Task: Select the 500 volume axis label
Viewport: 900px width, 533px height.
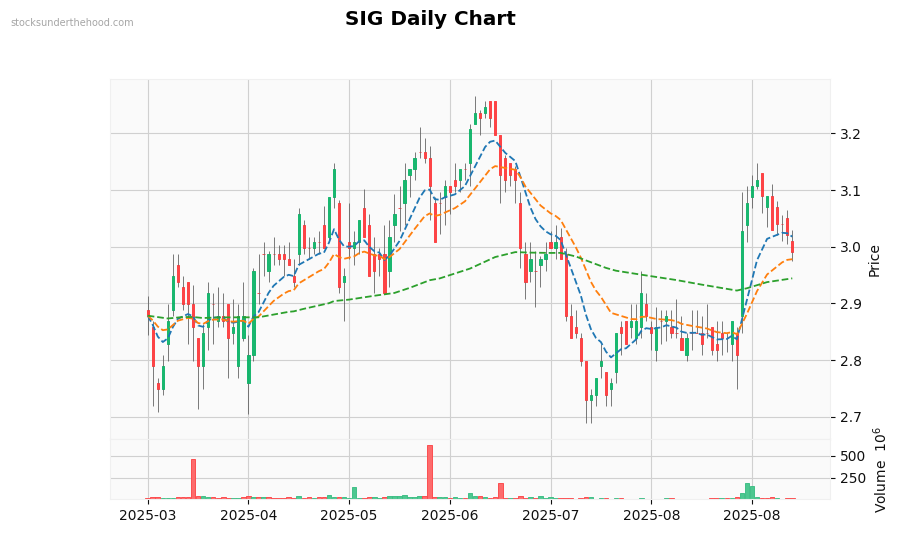Action: tap(852, 457)
